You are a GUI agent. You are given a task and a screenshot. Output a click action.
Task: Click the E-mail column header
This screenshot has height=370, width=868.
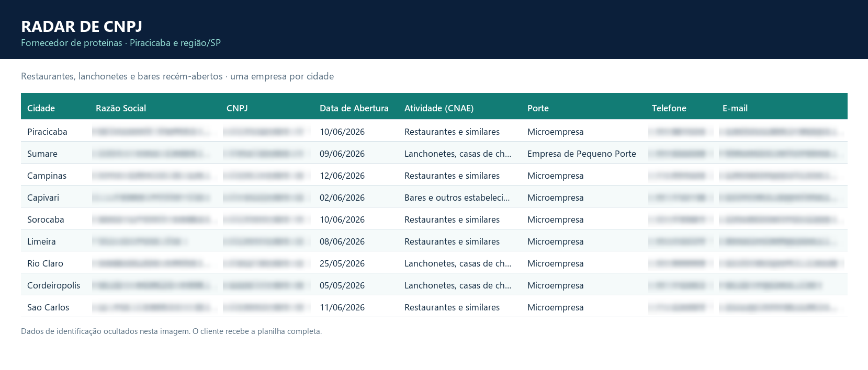click(735, 108)
